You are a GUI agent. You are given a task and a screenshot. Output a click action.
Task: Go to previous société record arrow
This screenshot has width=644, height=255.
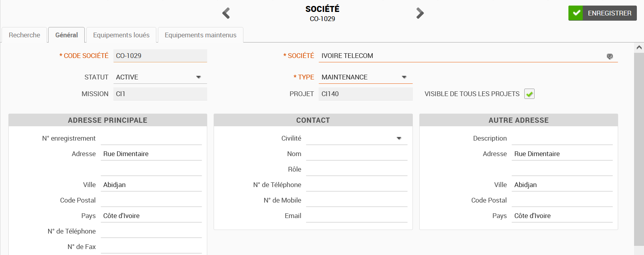click(226, 13)
